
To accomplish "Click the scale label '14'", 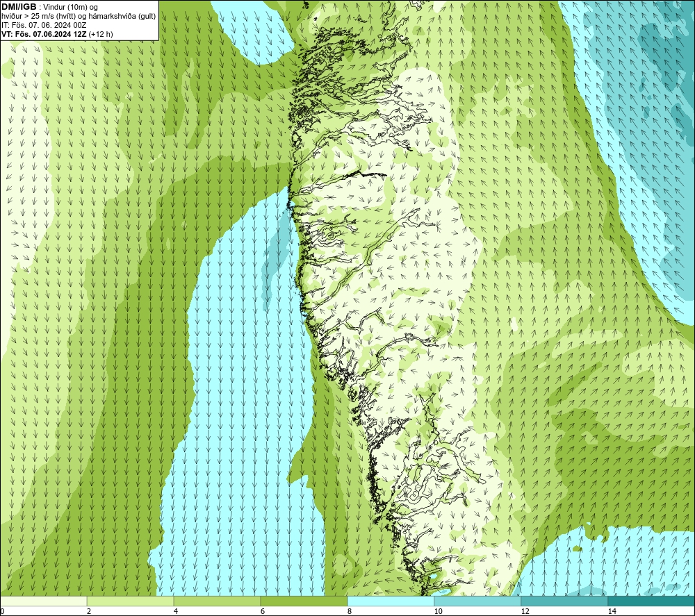I will point(612,612).
